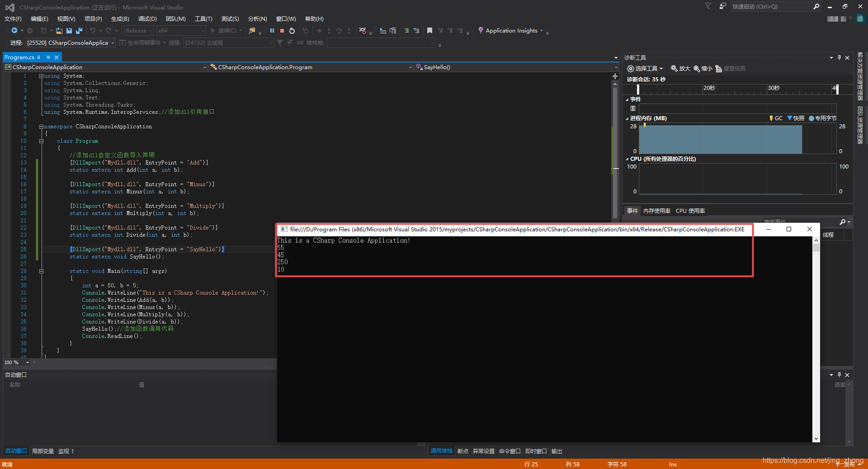
Task: Stop debugging with the red square icon
Action: (282, 31)
